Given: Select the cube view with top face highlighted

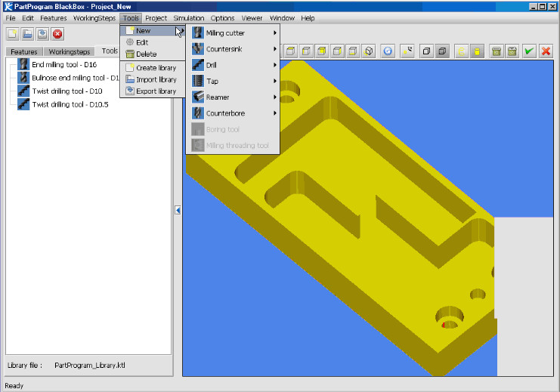Looking at the screenshot, I should point(291,51).
